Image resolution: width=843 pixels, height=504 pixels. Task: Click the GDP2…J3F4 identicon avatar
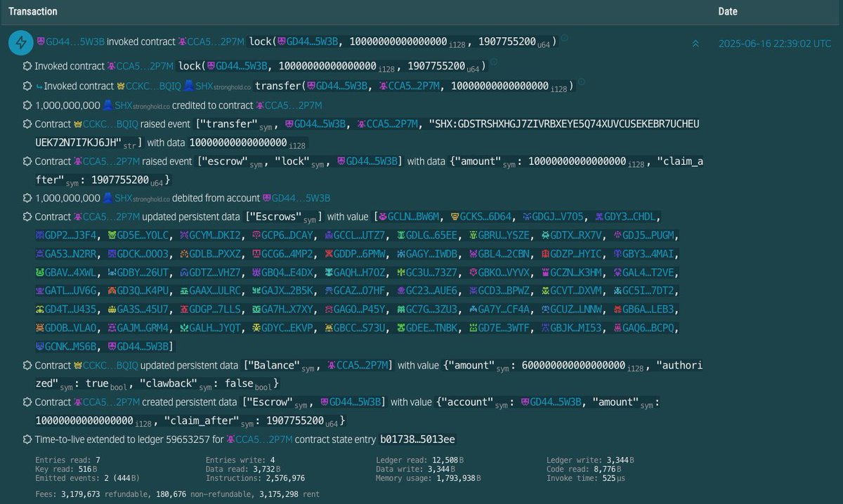[41, 235]
